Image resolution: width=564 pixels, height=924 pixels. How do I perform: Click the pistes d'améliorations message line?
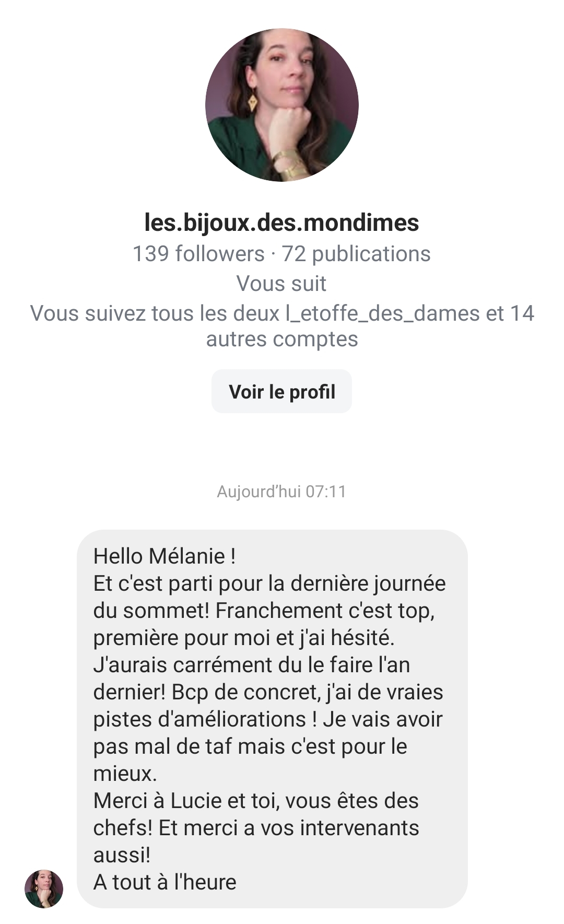click(x=268, y=719)
